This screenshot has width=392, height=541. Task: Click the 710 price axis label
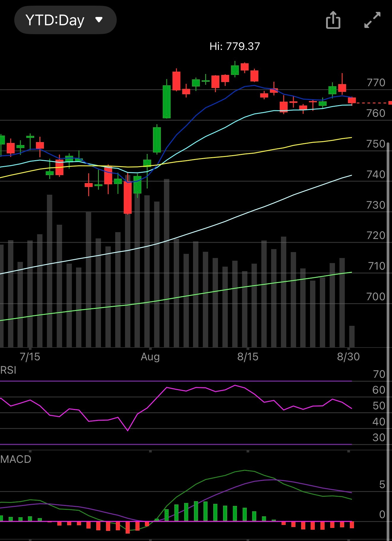click(x=377, y=266)
